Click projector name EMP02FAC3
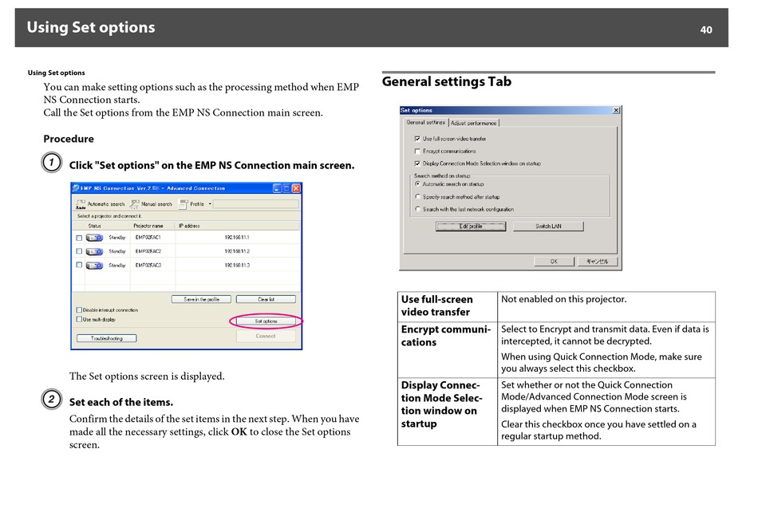Viewport: 758px width, 532px height. (x=148, y=266)
